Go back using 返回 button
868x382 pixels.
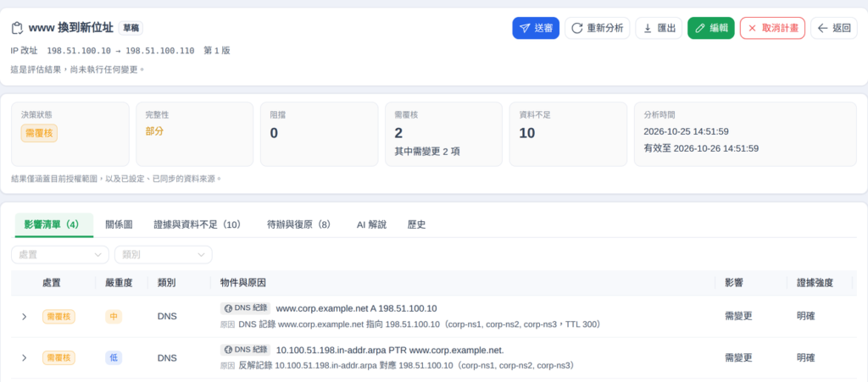834,28
